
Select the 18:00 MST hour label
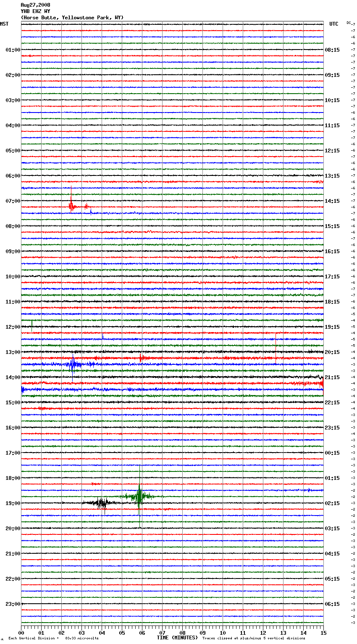click(13, 478)
